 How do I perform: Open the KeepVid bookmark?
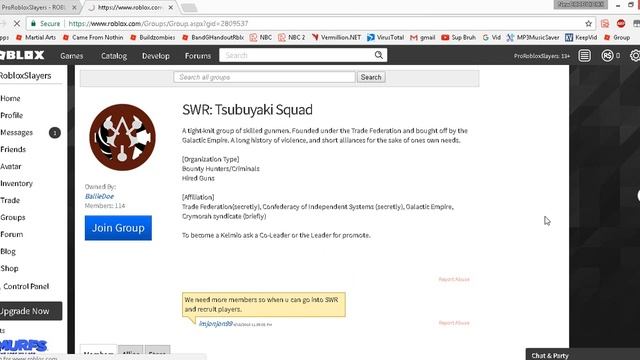581,37
